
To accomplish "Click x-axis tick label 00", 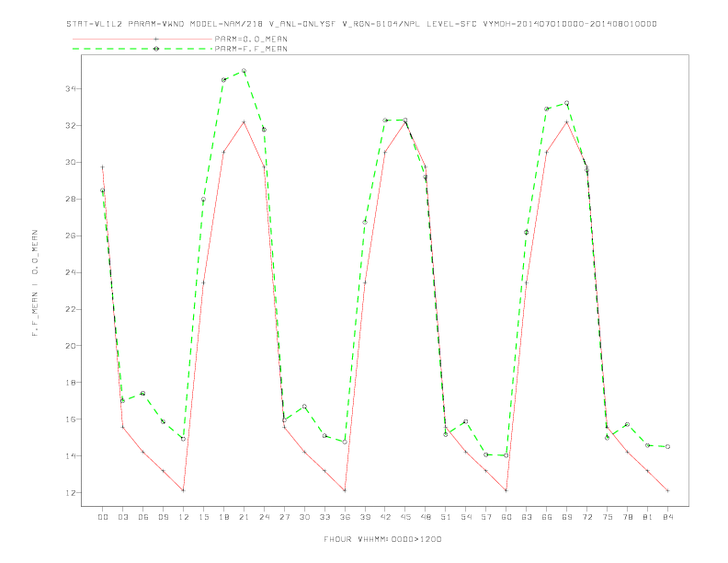I will tap(103, 517).
